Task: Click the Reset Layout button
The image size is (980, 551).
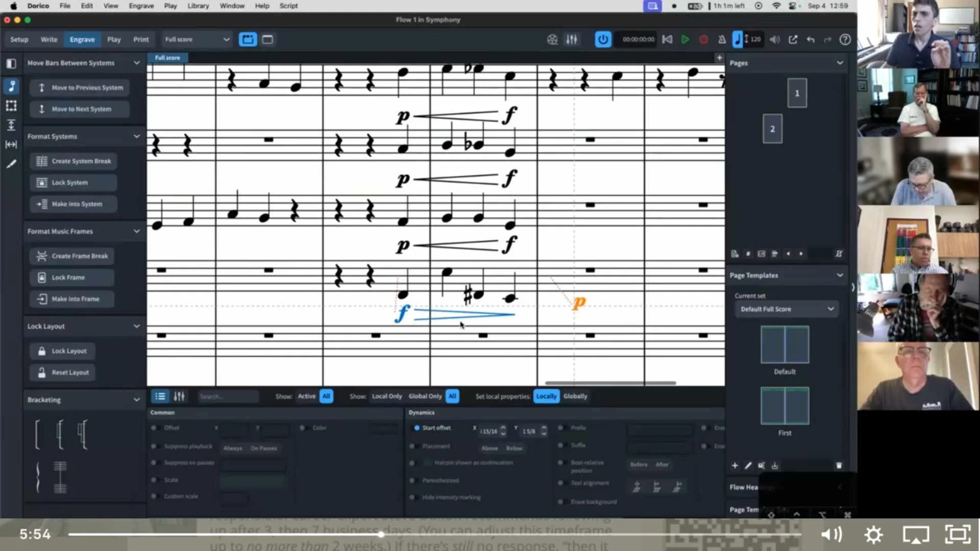Action: tap(62, 372)
